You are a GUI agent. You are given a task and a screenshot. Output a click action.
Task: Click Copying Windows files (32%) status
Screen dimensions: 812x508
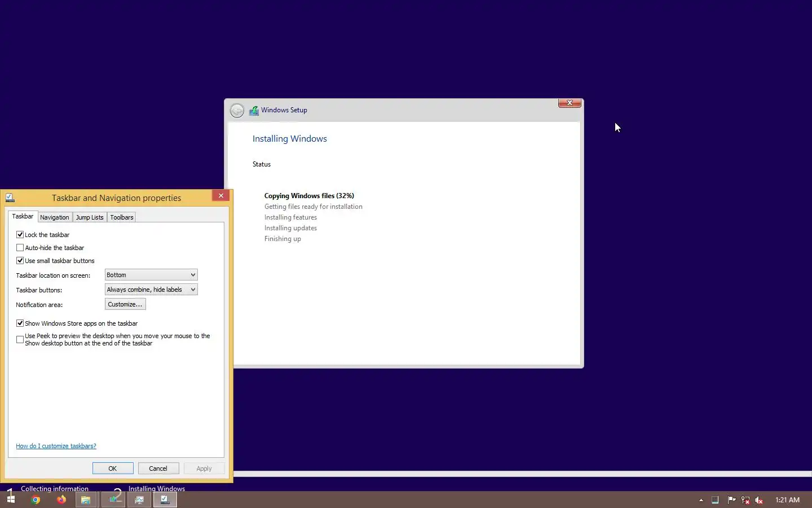[309, 196]
